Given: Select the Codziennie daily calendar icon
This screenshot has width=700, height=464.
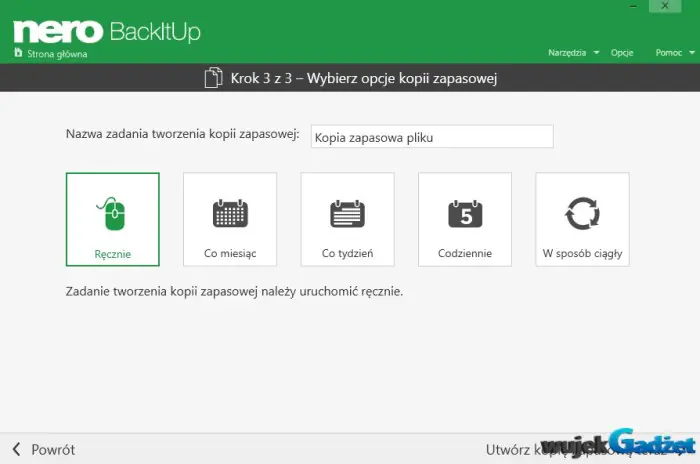Looking at the screenshot, I should click(465, 213).
